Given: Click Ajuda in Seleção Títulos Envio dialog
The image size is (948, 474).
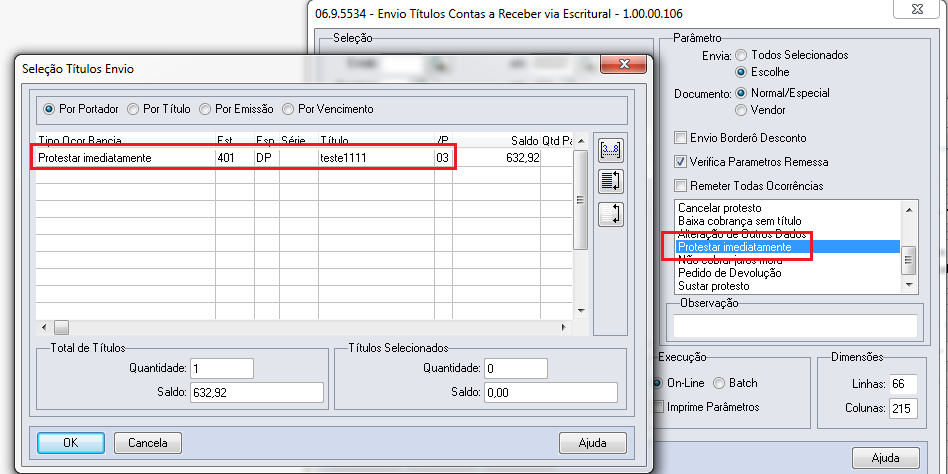Looking at the screenshot, I should pyautogui.click(x=592, y=443).
